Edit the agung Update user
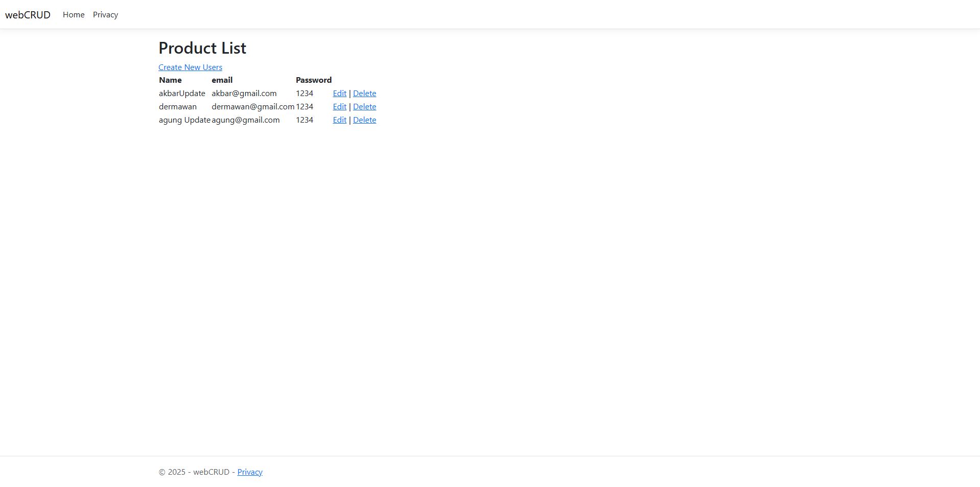The width and height of the screenshot is (980, 487). [339, 120]
